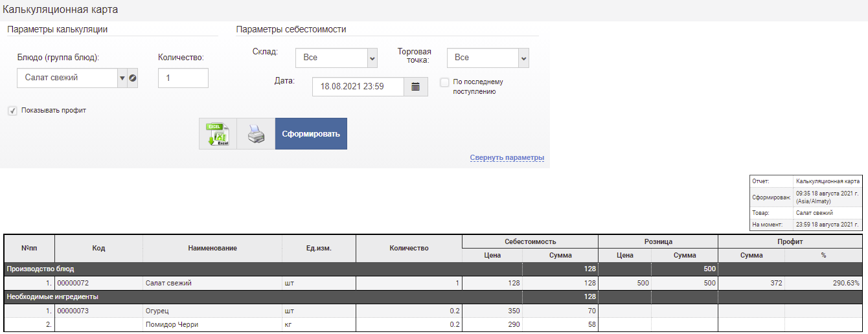Select the 'Салат свежий' table row
This screenshot has height=334, width=868.
tap(168, 283)
